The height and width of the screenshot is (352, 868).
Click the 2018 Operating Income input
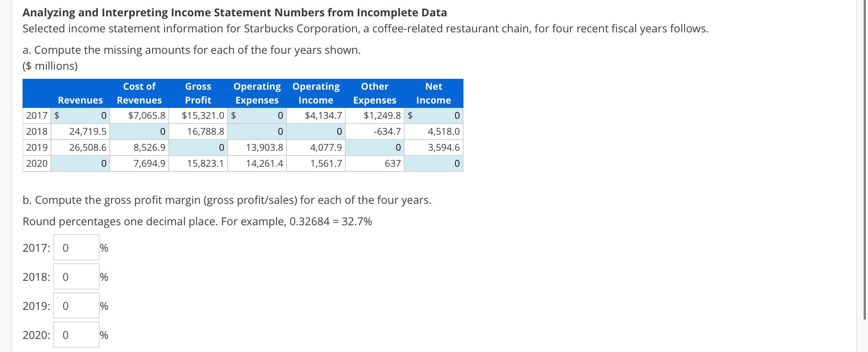coord(316,132)
